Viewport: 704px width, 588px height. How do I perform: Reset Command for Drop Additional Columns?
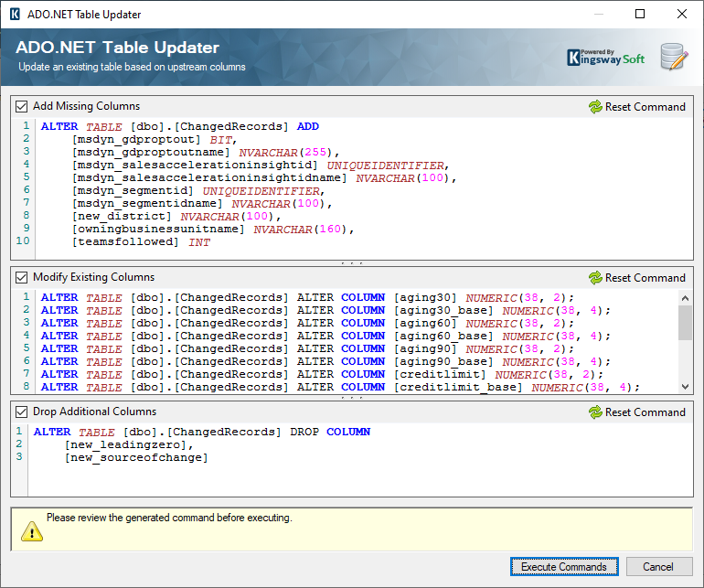tap(637, 412)
